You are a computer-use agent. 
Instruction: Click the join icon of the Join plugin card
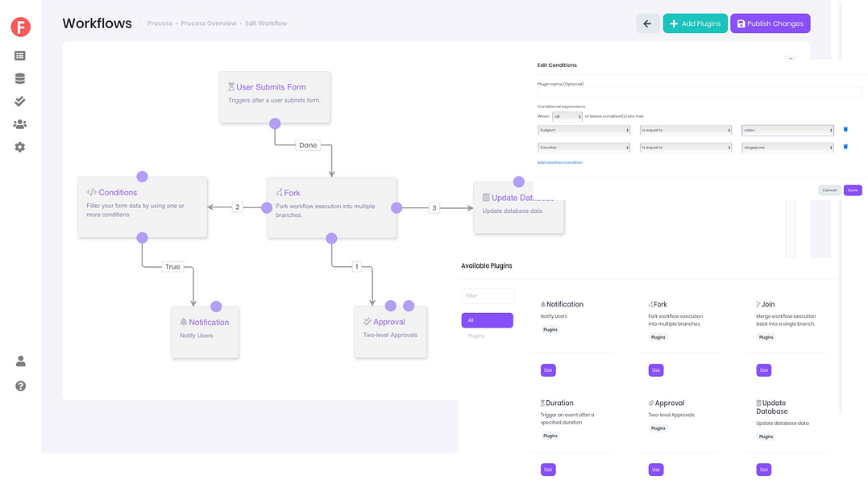758,304
